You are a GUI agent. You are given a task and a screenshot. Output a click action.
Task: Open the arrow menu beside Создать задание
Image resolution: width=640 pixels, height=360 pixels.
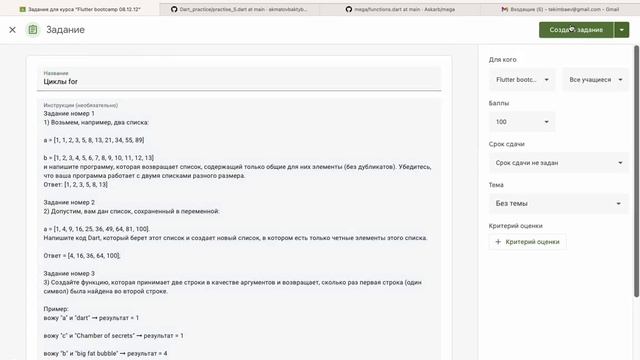pyautogui.click(x=622, y=30)
